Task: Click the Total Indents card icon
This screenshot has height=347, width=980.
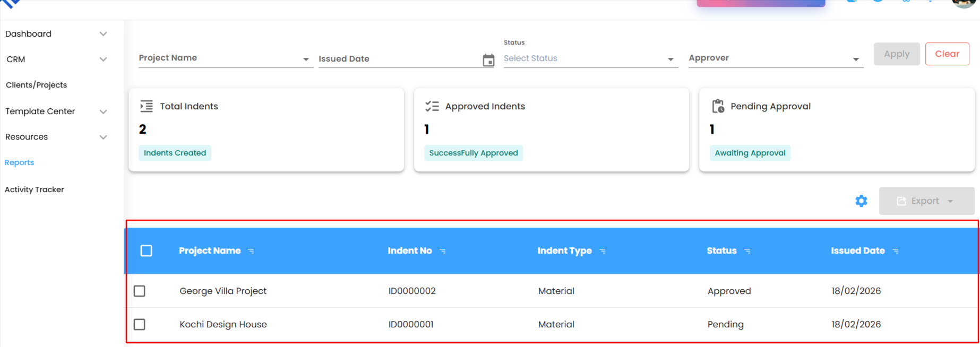Action: click(146, 106)
